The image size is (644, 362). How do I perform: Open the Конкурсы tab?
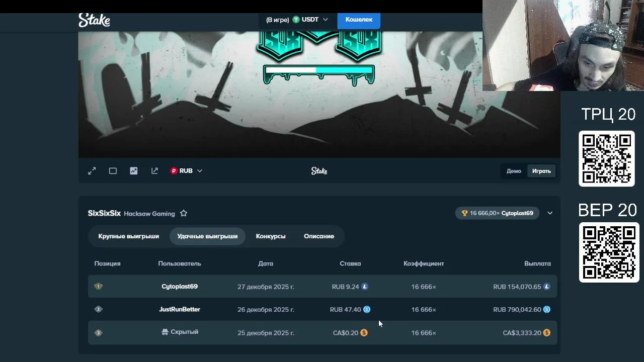(x=271, y=236)
